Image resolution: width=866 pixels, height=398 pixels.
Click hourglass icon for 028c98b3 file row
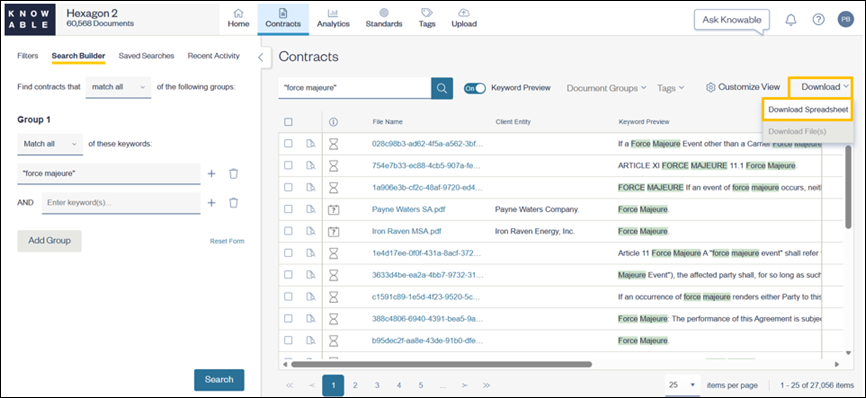[x=334, y=144]
